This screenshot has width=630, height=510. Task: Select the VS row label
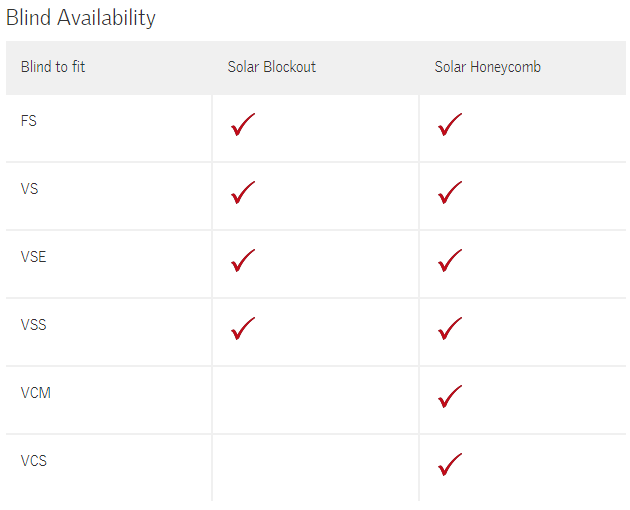click(x=30, y=189)
